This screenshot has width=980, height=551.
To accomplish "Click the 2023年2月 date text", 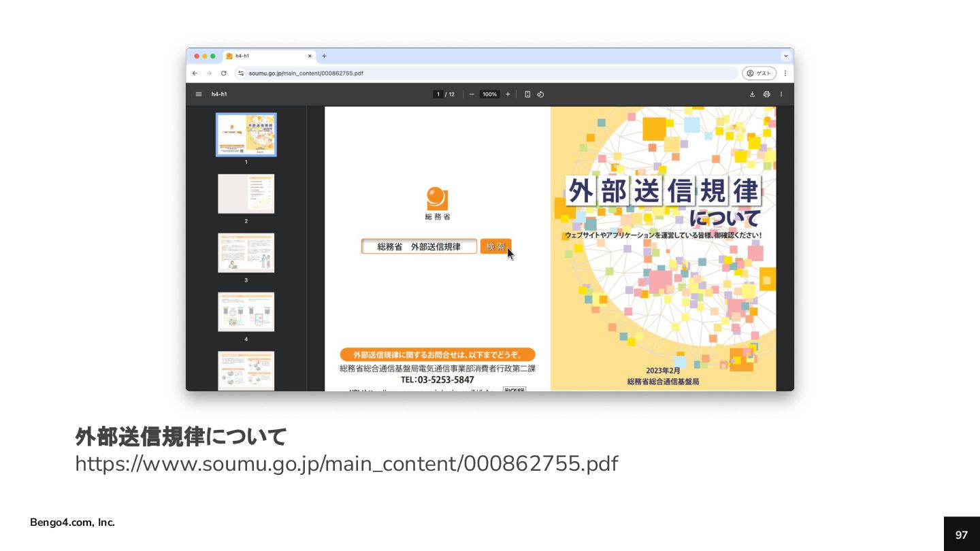I will click(x=663, y=371).
